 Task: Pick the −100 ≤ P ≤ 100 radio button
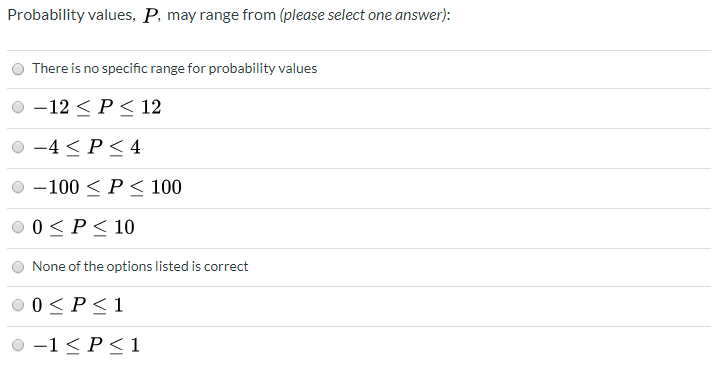(x=18, y=187)
